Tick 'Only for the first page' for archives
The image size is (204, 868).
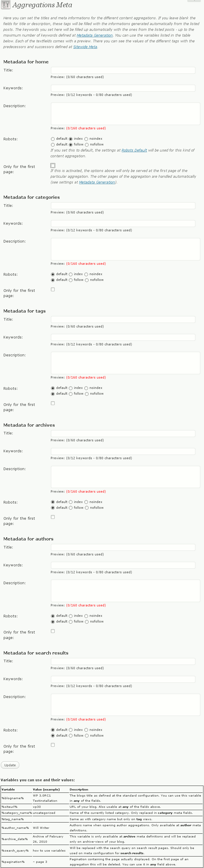click(53, 517)
